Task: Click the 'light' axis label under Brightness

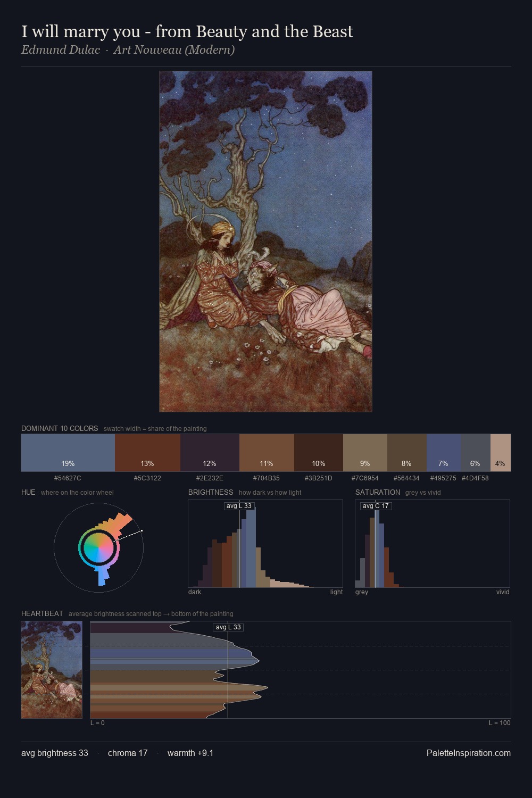Action: 336,592
